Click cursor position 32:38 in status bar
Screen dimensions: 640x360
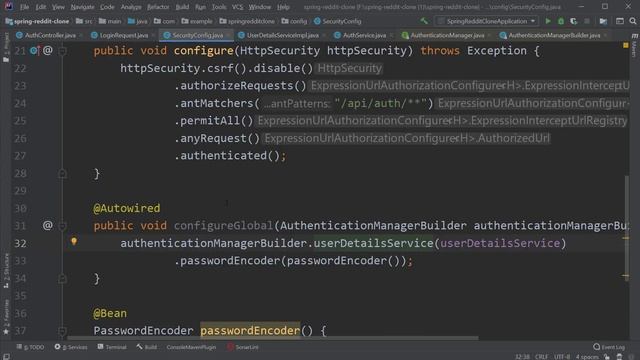522,357
